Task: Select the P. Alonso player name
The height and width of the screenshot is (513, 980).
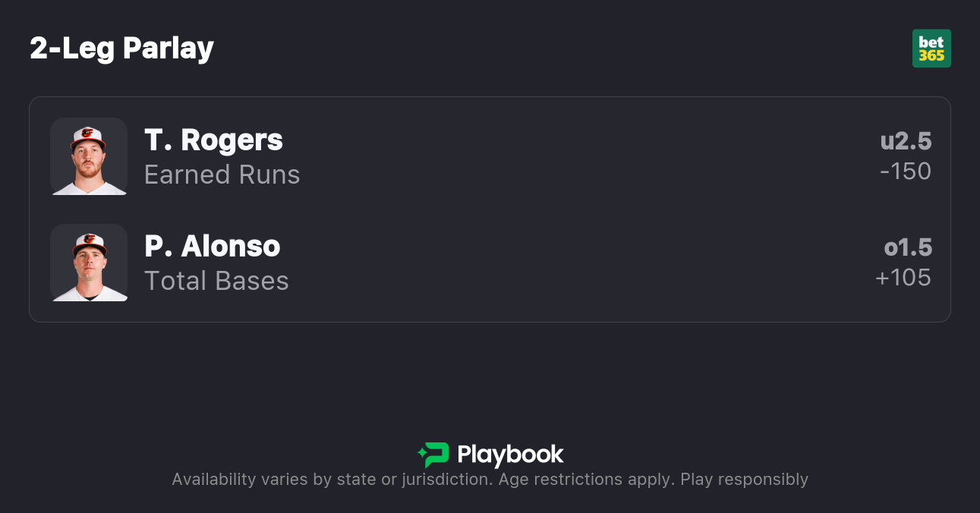Action: pos(212,247)
